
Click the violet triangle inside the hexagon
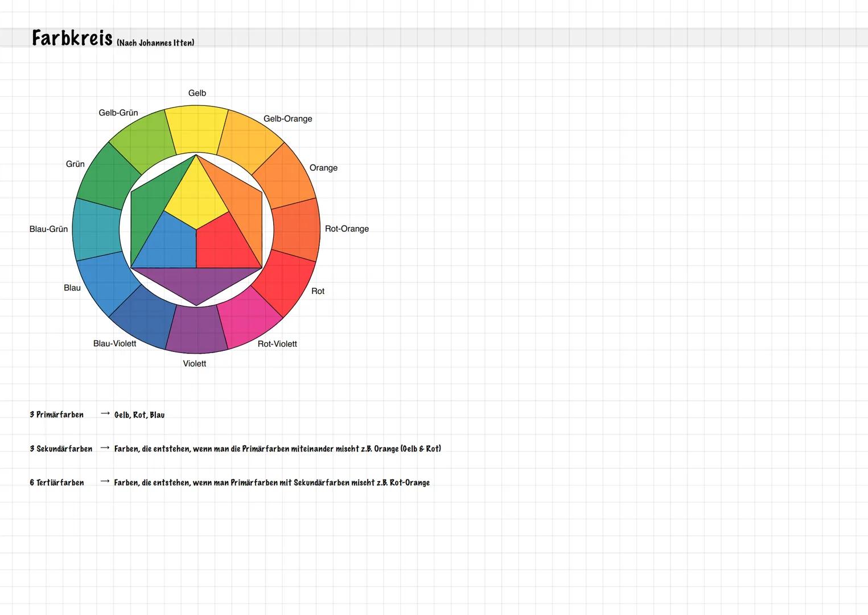pyautogui.click(x=196, y=285)
